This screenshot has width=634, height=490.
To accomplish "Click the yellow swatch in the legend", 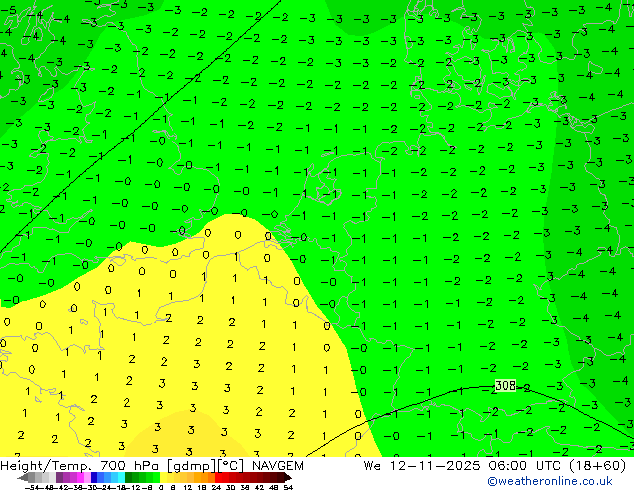I will coord(163,477).
